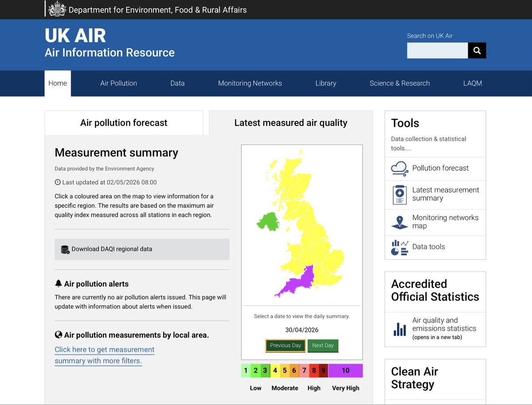
Task: Click index 3 colour swatch in legend
Action: [x=265, y=371]
